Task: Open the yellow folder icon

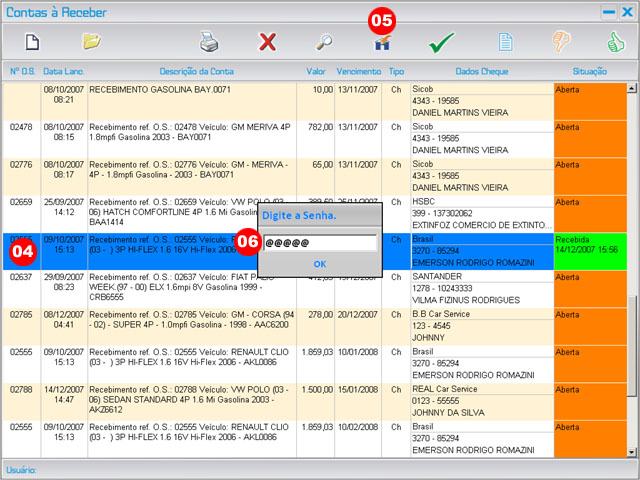Action: pyautogui.click(x=92, y=42)
